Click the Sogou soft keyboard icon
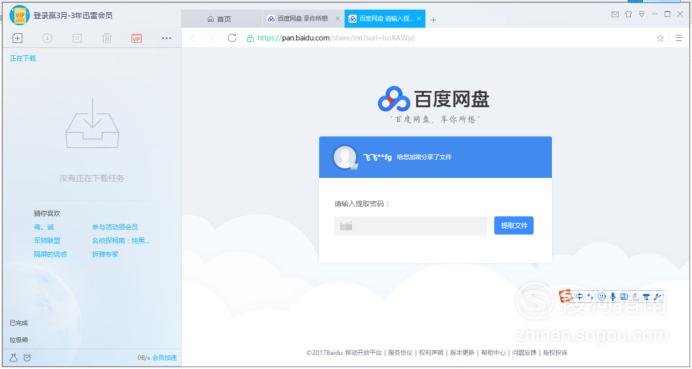Image resolution: width=692 pixels, height=369 pixels. [x=624, y=297]
